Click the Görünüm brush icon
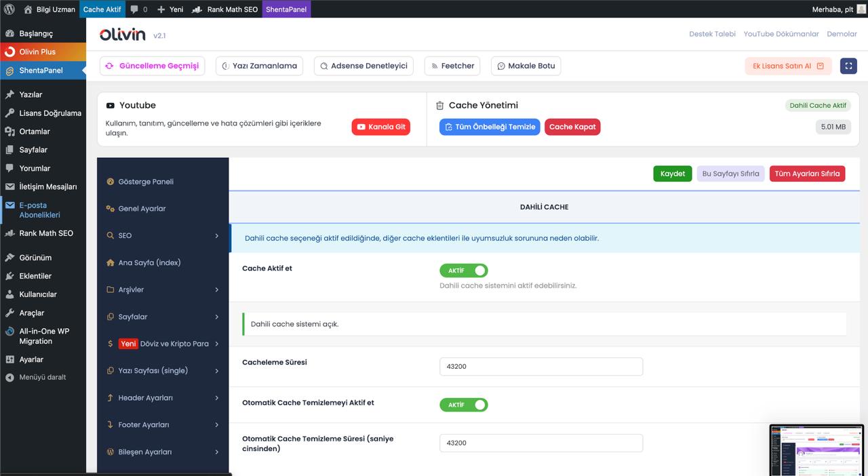The image size is (868, 476). coord(9,258)
